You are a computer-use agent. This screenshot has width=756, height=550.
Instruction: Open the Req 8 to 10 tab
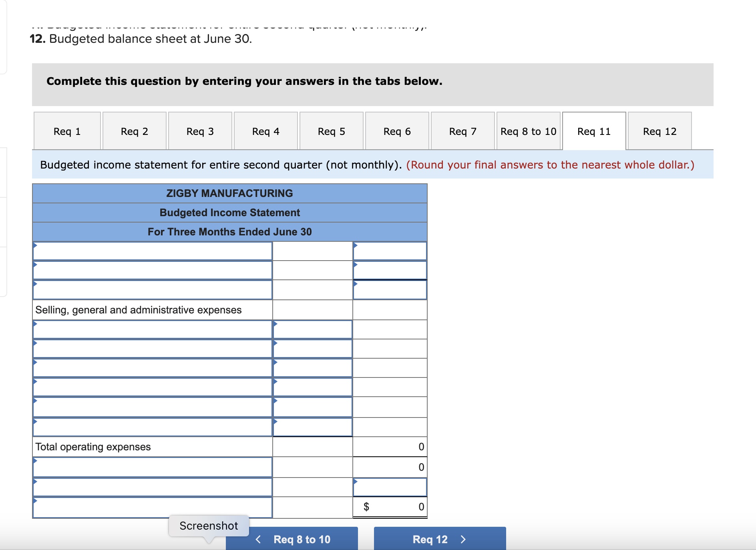pyautogui.click(x=529, y=131)
